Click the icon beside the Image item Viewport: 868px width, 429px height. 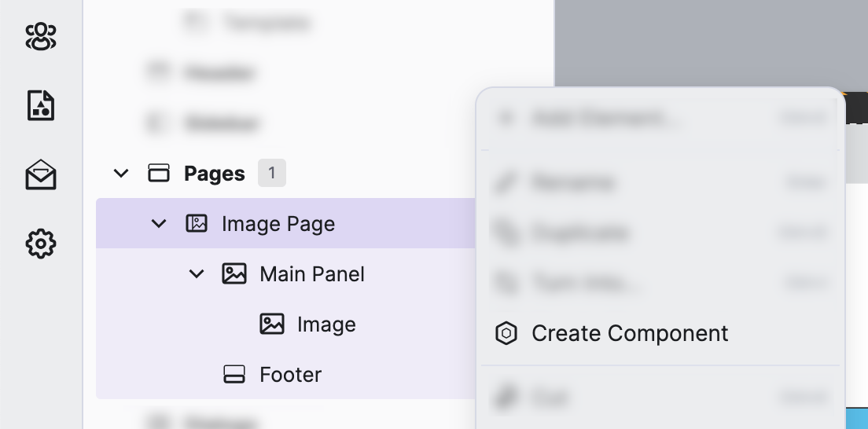pos(272,324)
